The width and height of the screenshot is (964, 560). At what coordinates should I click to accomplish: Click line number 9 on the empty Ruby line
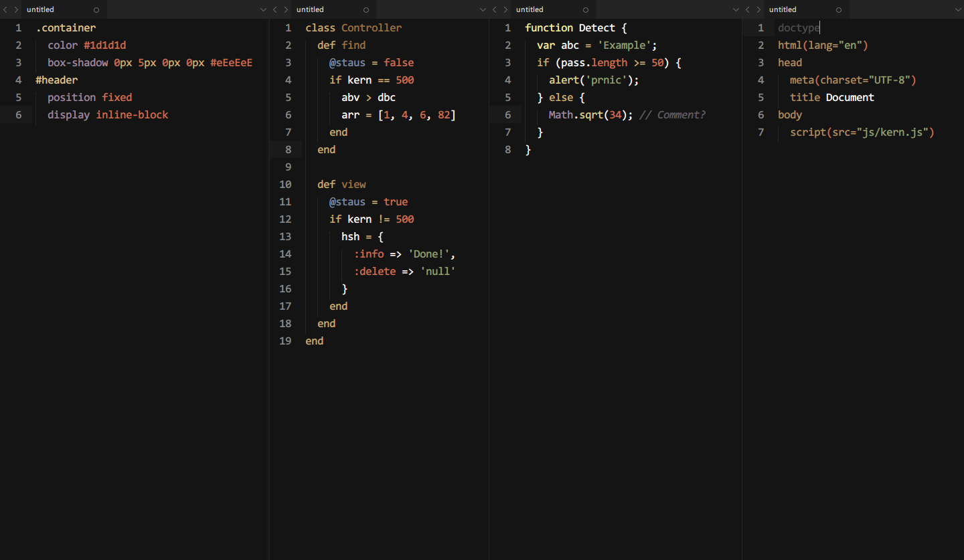pos(289,167)
